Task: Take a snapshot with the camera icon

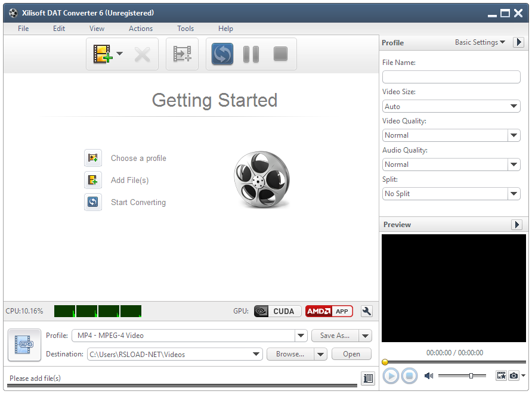Action: pyautogui.click(x=514, y=376)
